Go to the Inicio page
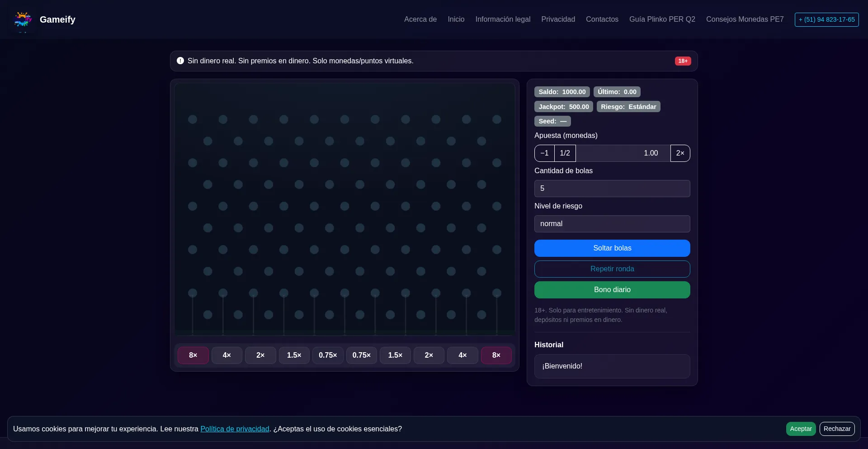 pos(456,19)
